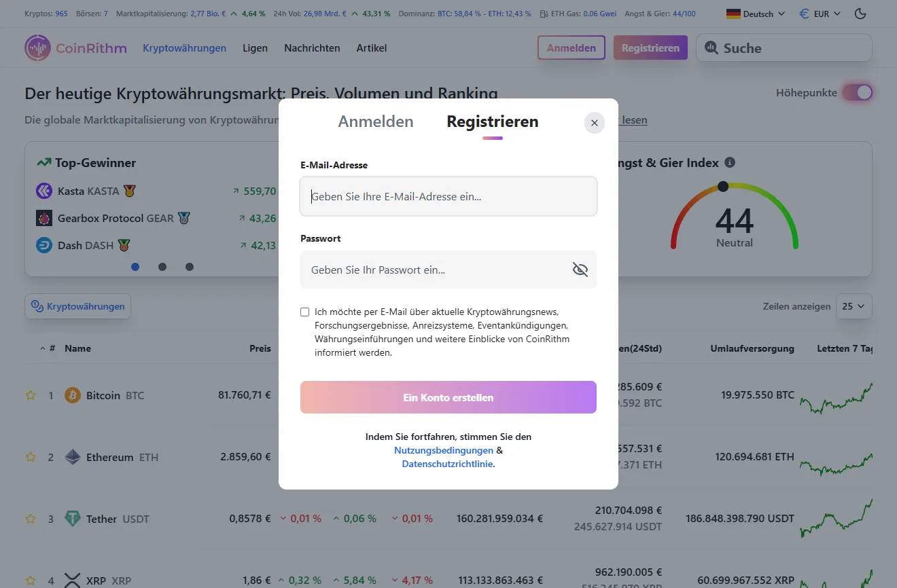
Task: Click the Ein Konto erstellen button
Action: coord(448,397)
